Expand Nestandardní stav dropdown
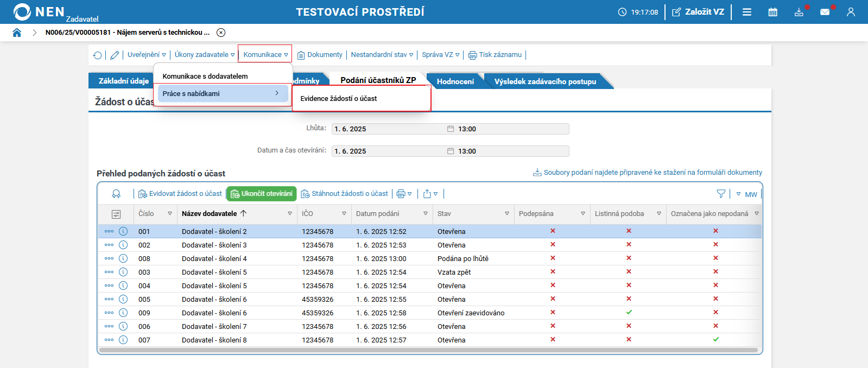This screenshot has height=368, width=868. [x=382, y=55]
